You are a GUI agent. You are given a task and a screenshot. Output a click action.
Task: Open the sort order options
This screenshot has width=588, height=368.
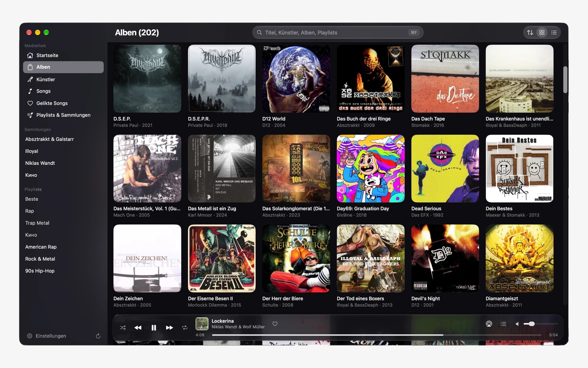click(530, 32)
